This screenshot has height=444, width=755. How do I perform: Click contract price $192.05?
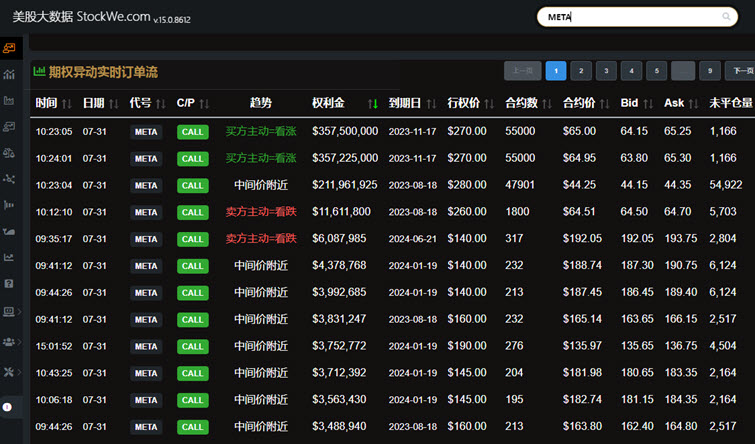pos(582,238)
